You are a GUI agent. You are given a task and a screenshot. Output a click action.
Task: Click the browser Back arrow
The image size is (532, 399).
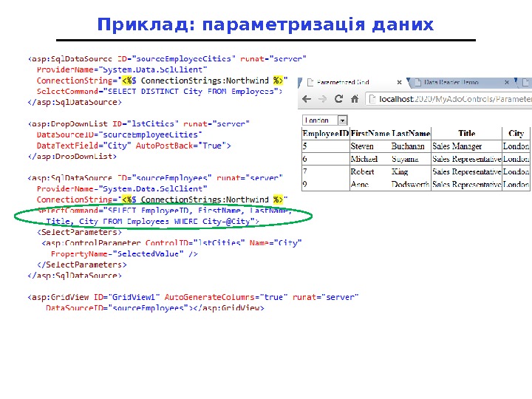(x=307, y=99)
